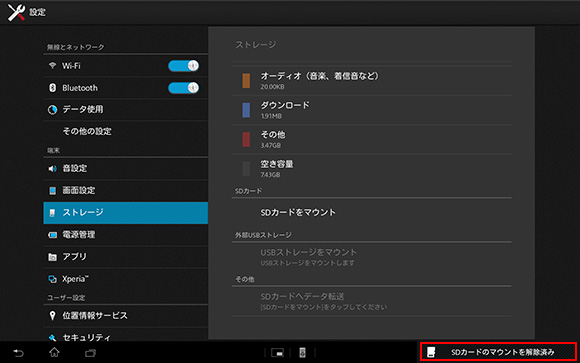Open アプリ settings
580x363 pixels.
coord(126,257)
